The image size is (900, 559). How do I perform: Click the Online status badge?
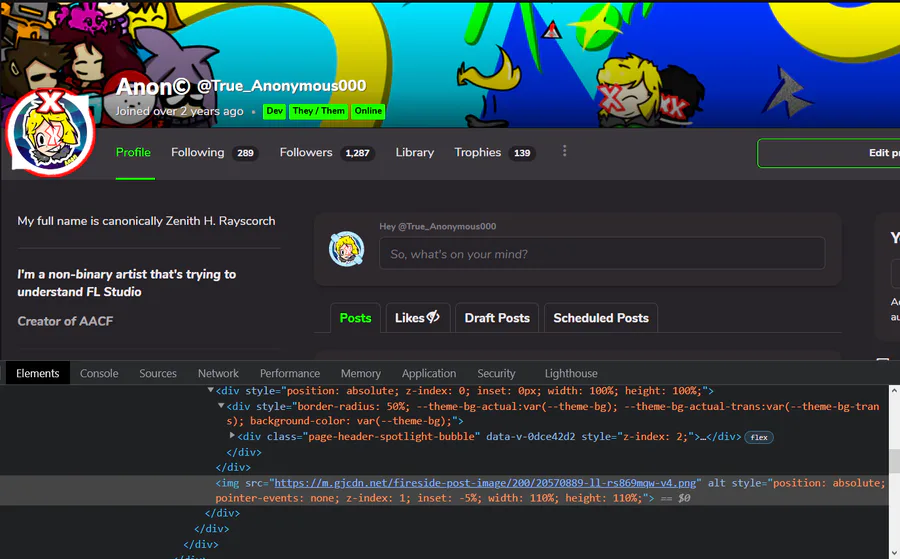[368, 111]
